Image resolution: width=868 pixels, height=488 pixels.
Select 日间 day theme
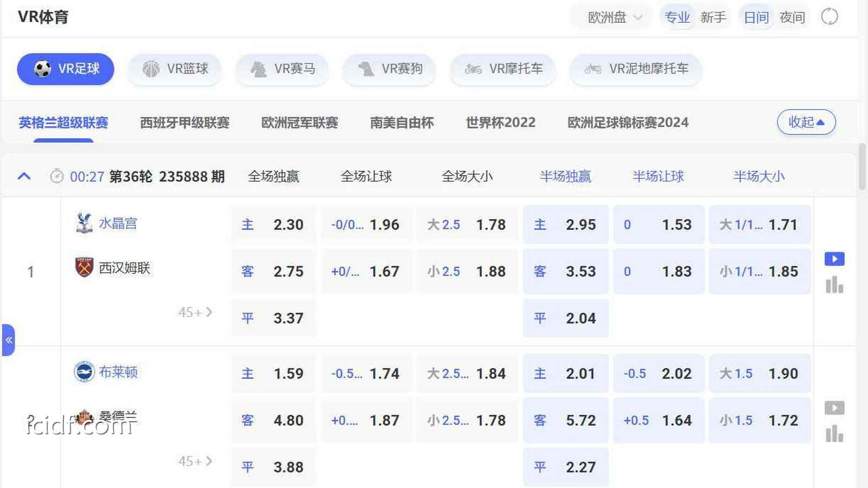coord(756,17)
